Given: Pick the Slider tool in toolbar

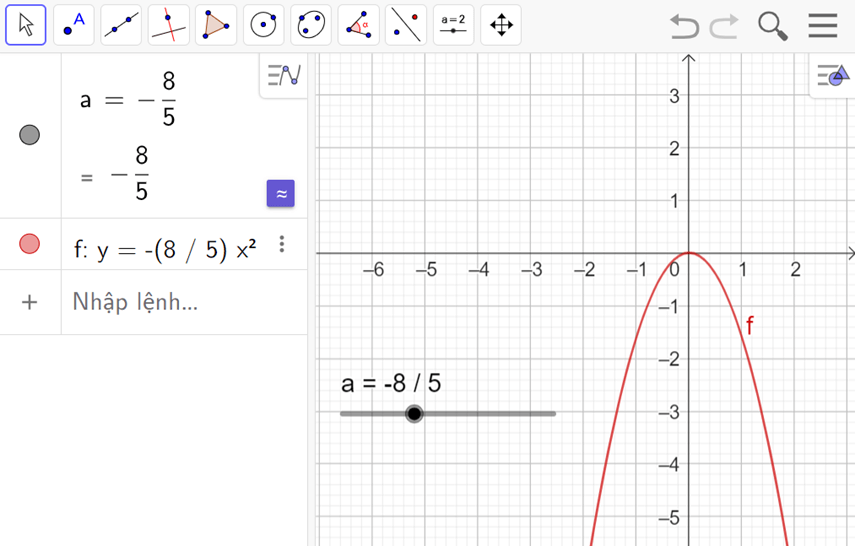Looking at the screenshot, I should (453, 25).
